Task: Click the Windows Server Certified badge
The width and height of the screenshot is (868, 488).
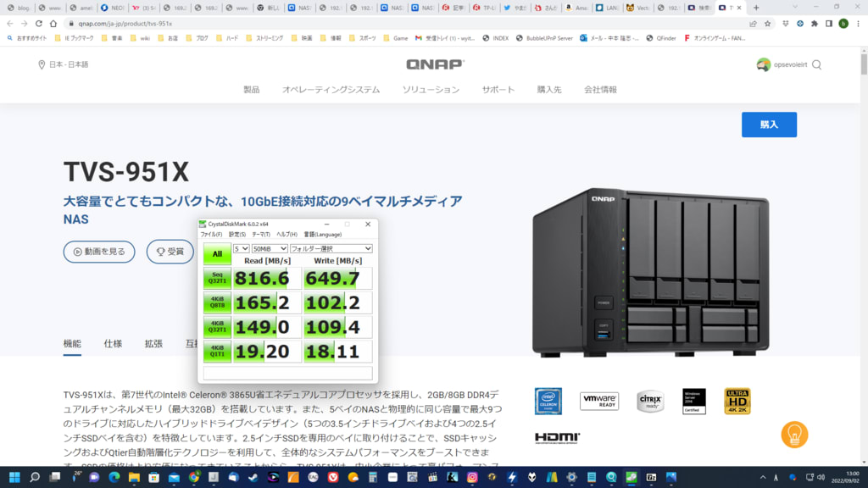Action: [693, 401]
